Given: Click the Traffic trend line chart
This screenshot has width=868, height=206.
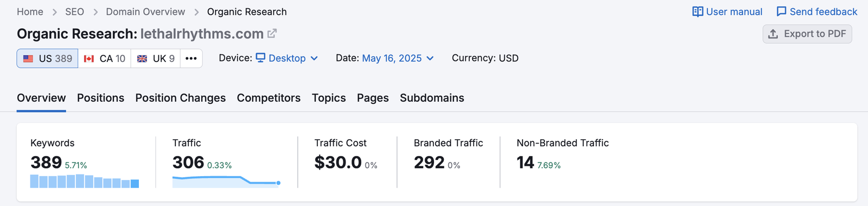Looking at the screenshot, I should tap(226, 181).
